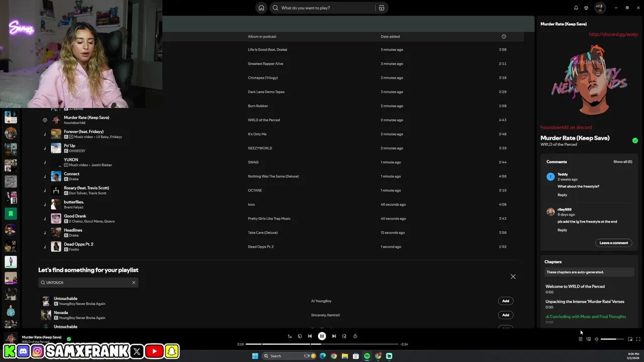Click the playback speed 1x control
This screenshot has width=644, height=362.
[x=289, y=336]
